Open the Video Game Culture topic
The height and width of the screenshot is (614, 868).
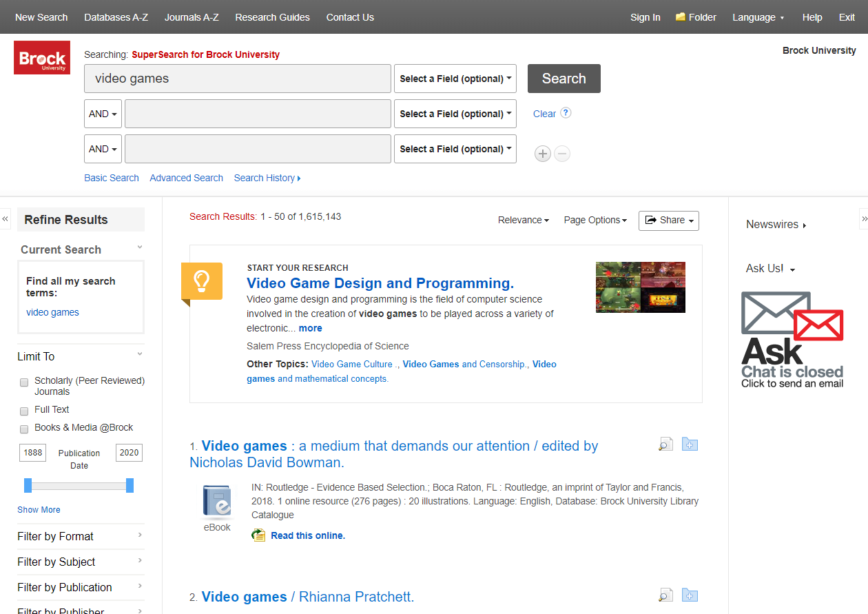352,364
